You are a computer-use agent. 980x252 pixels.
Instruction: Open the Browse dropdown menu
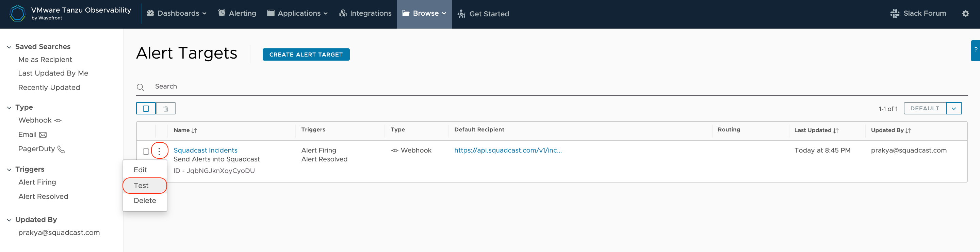[424, 14]
